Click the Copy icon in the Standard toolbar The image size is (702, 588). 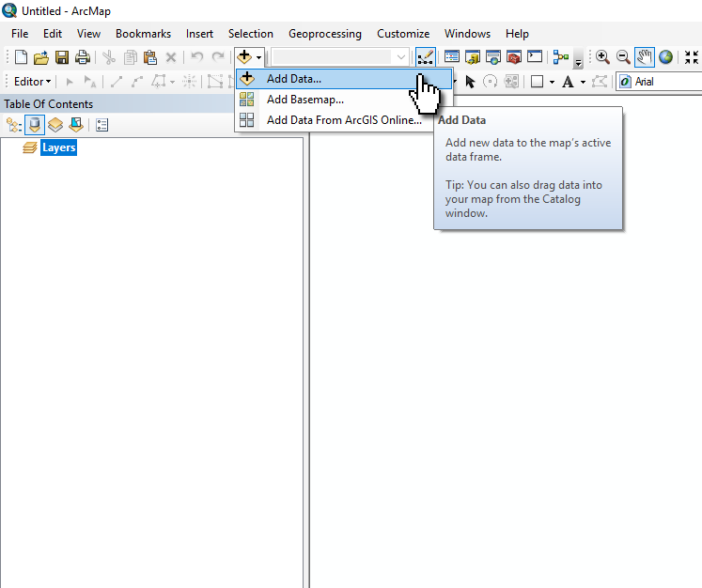tap(131, 57)
